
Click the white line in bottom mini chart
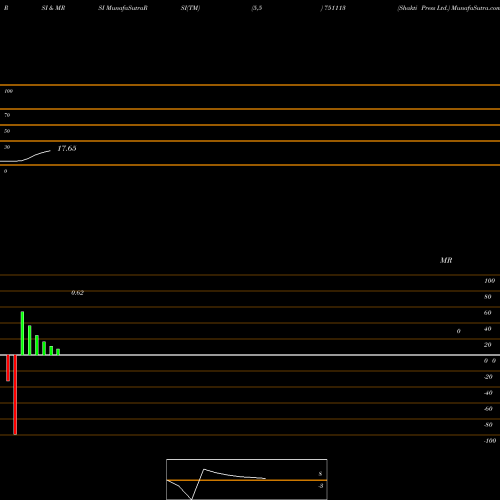216,480
